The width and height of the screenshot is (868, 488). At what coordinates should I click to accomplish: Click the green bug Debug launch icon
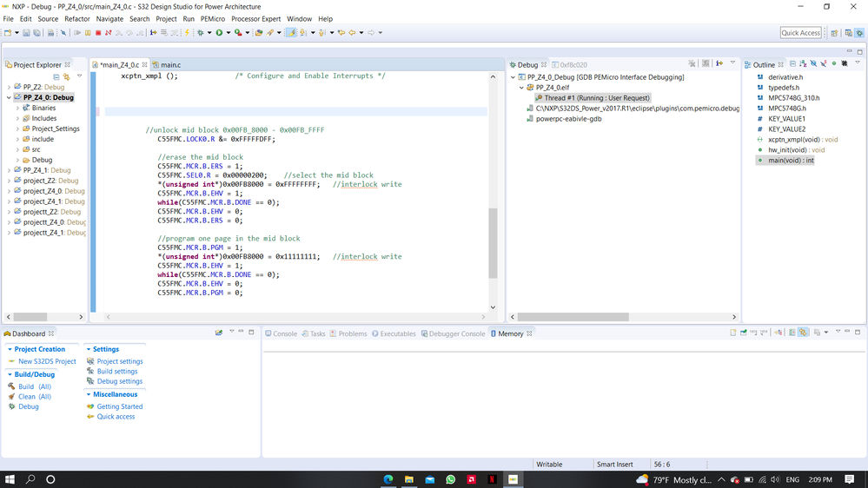point(201,33)
